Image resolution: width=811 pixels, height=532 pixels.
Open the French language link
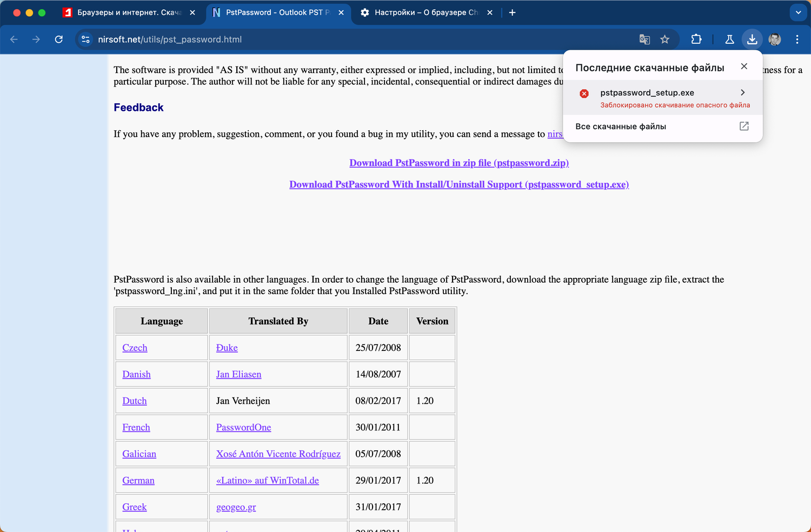tap(136, 427)
